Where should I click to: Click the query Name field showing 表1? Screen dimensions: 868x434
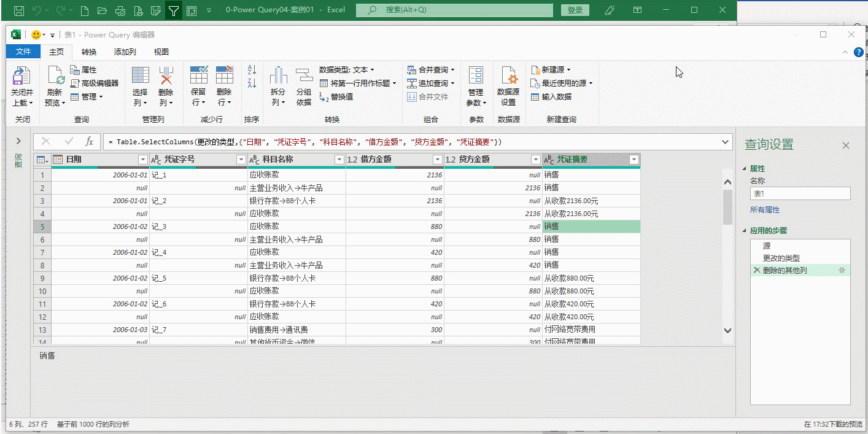coord(800,193)
